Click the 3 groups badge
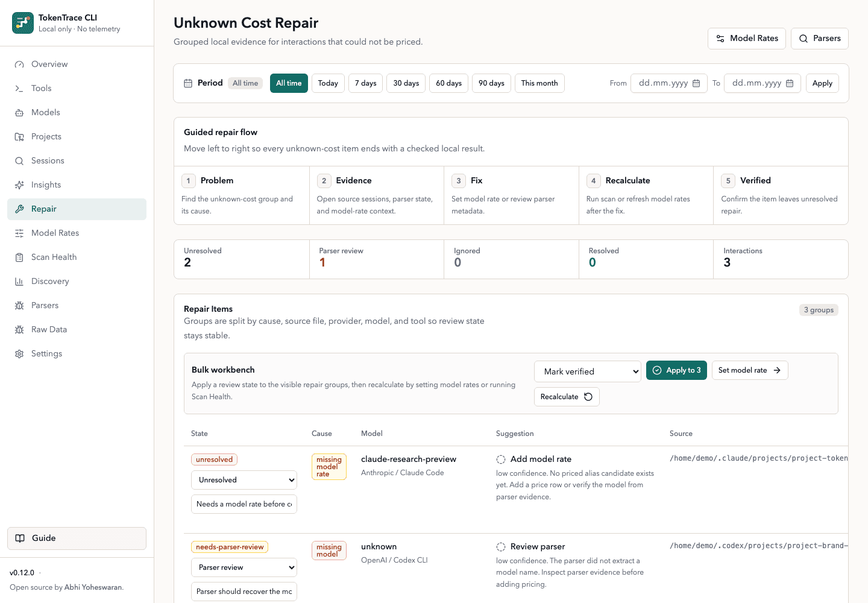 point(819,310)
